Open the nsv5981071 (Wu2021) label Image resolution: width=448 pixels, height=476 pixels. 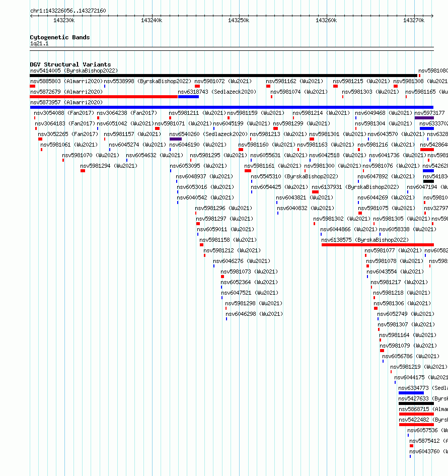click(183, 123)
